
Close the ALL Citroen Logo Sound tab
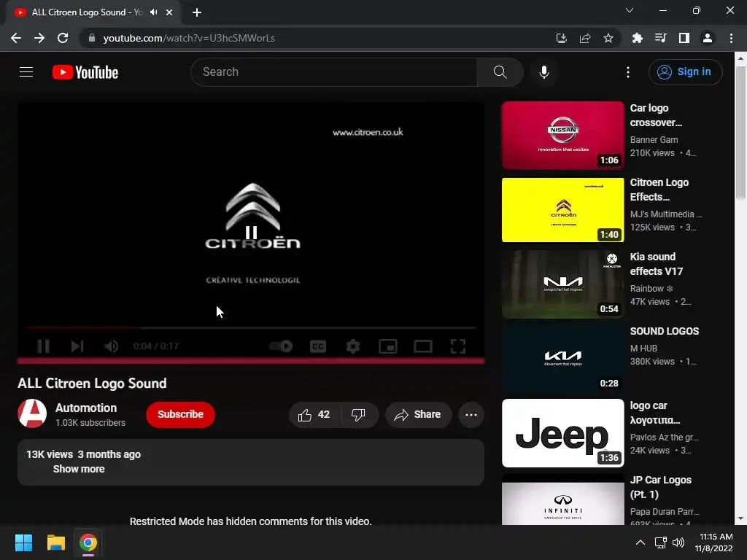(x=169, y=12)
